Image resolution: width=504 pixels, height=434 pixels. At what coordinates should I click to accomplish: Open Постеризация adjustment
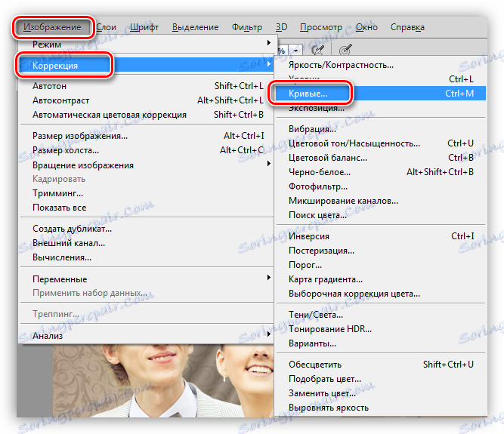[x=381, y=251]
